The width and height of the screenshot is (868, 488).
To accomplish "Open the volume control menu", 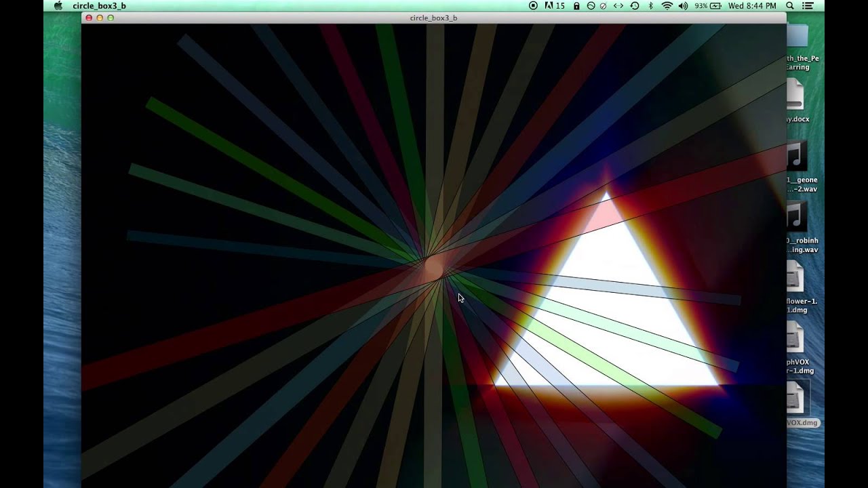I will coord(683,5).
